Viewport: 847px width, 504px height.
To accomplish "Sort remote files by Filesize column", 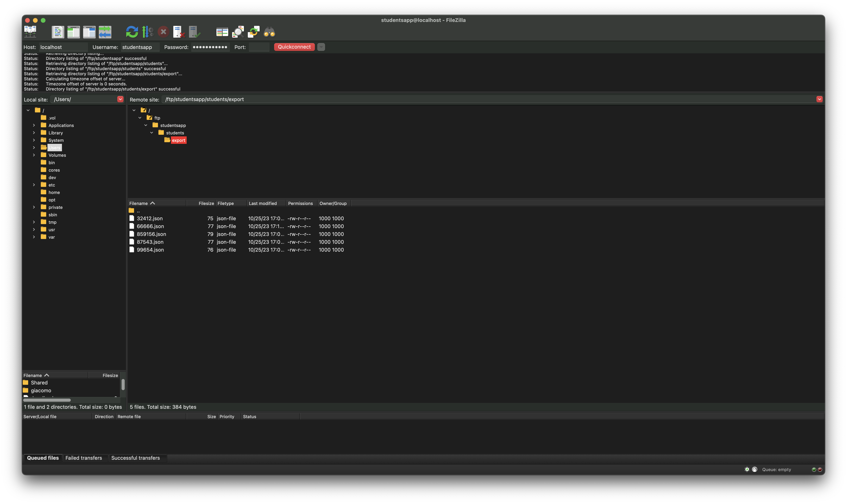I will click(201, 203).
